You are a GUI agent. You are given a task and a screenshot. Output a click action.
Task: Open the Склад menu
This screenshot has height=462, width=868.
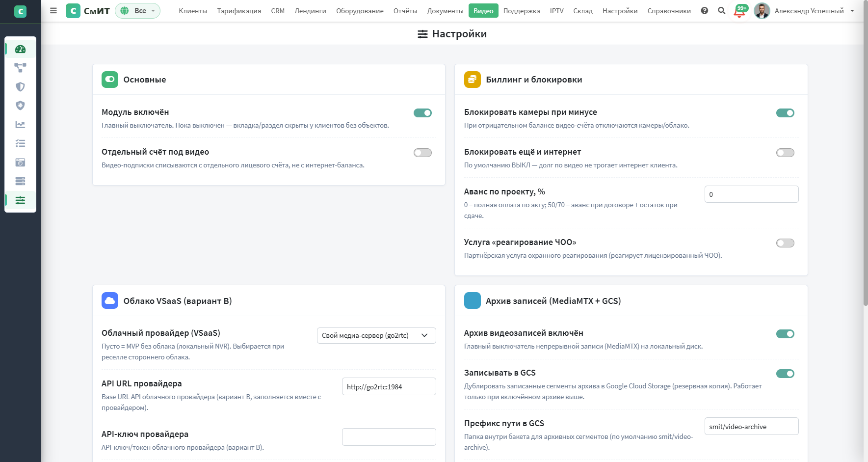583,11
